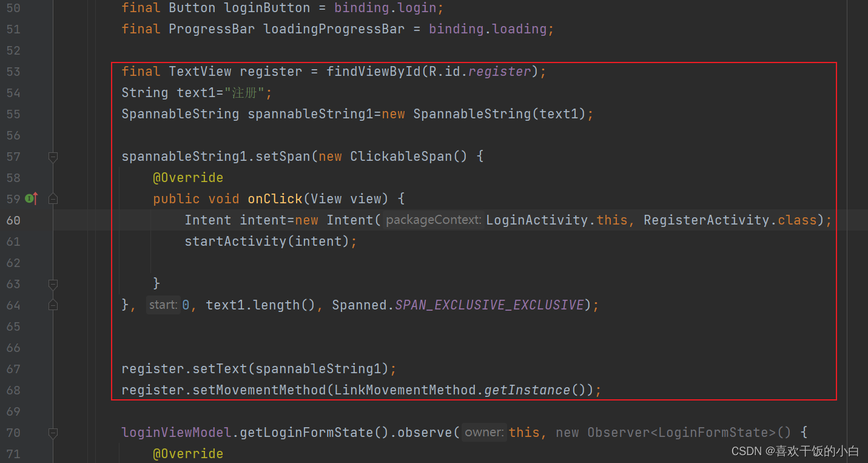This screenshot has height=463, width=868.
Task: Click 'RegisterActivity.class' argument
Action: (730, 220)
